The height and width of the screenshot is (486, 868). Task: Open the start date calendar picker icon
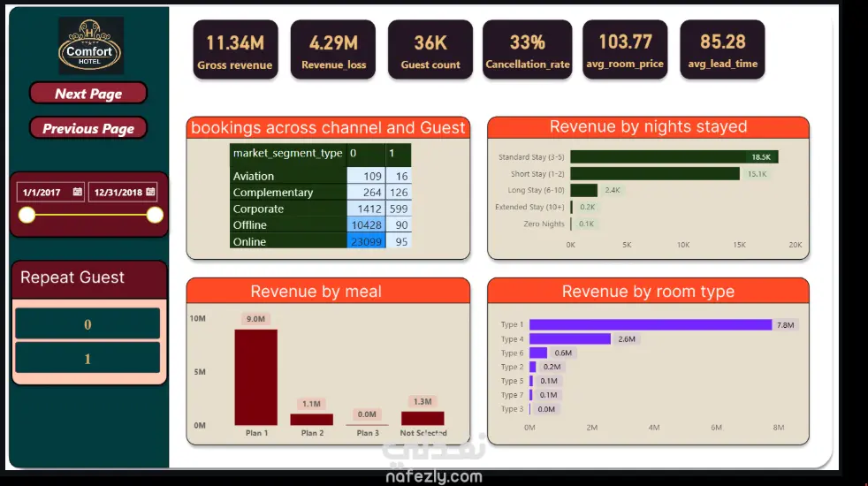(78, 192)
